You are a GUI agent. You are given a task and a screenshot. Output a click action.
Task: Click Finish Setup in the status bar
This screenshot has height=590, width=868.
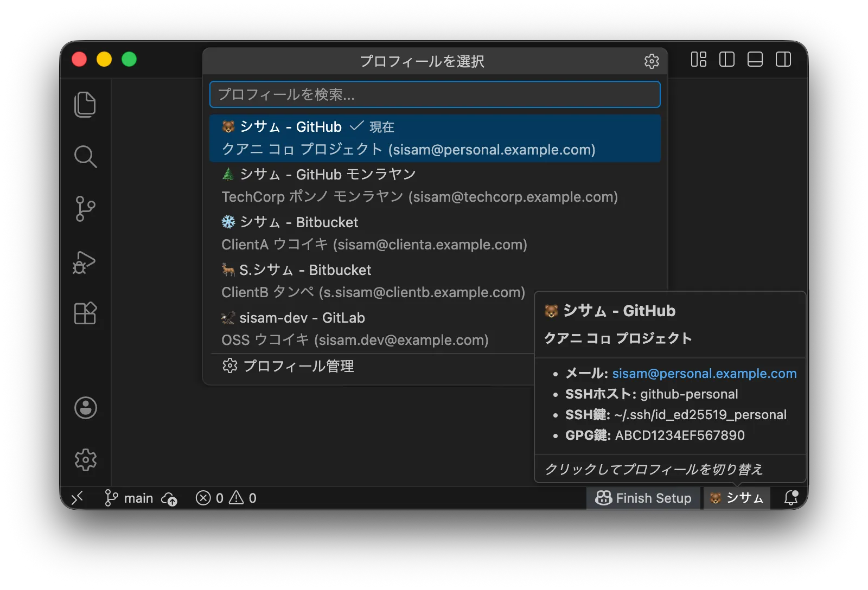pyautogui.click(x=643, y=498)
